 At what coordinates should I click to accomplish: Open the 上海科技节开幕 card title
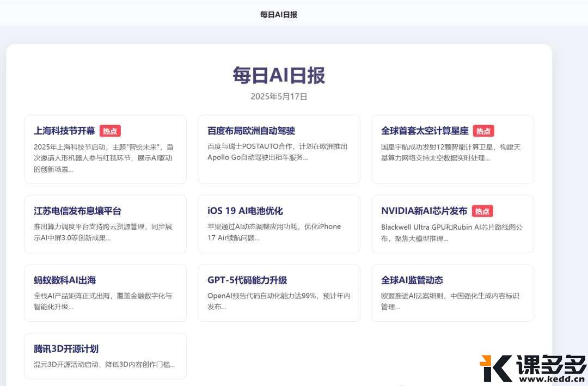pyautogui.click(x=64, y=131)
